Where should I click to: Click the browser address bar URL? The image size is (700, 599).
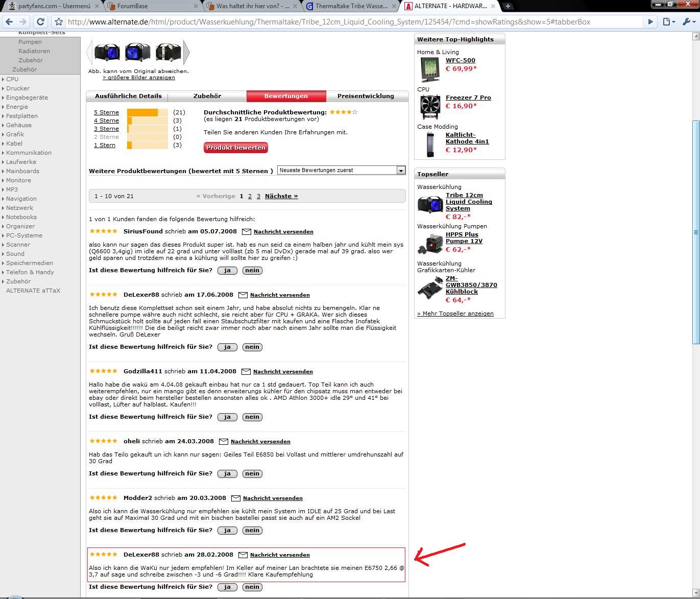(x=329, y=22)
